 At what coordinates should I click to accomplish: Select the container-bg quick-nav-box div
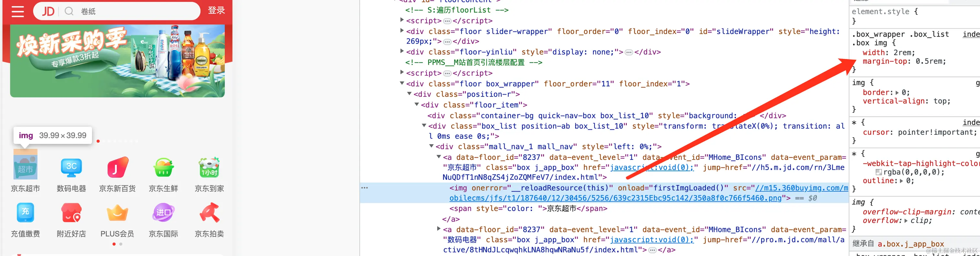tap(606, 116)
